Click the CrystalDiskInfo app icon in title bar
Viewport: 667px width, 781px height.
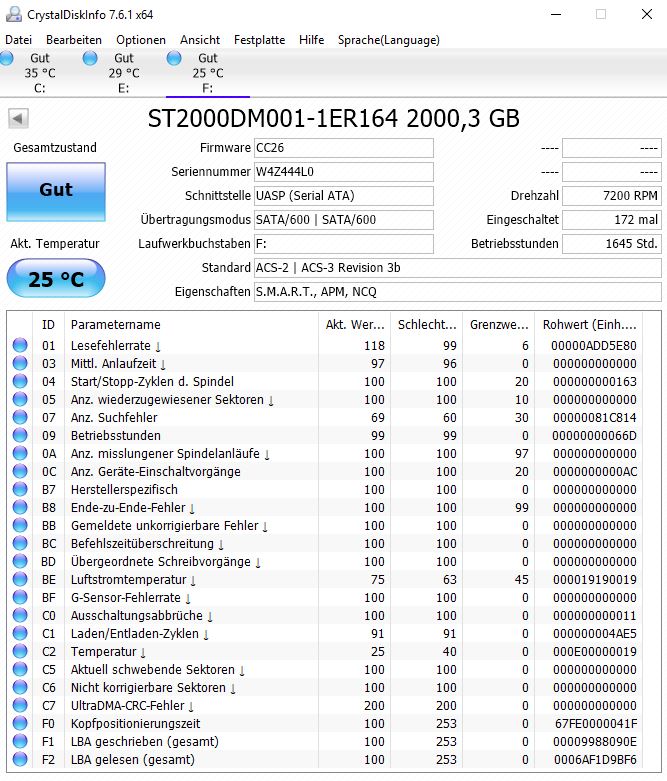pos(13,14)
